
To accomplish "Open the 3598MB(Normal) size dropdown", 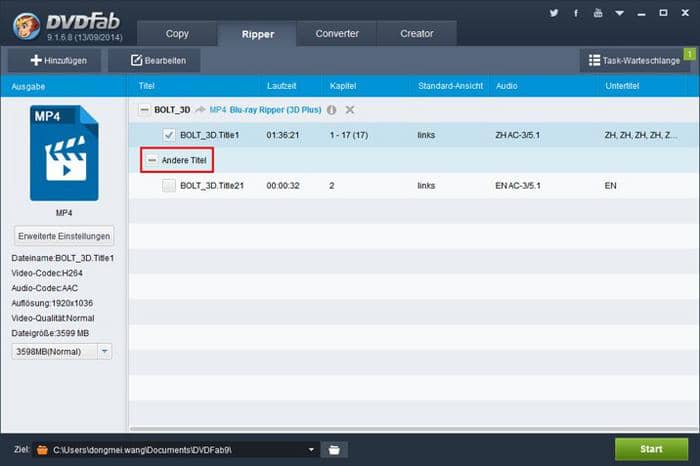I will point(104,351).
